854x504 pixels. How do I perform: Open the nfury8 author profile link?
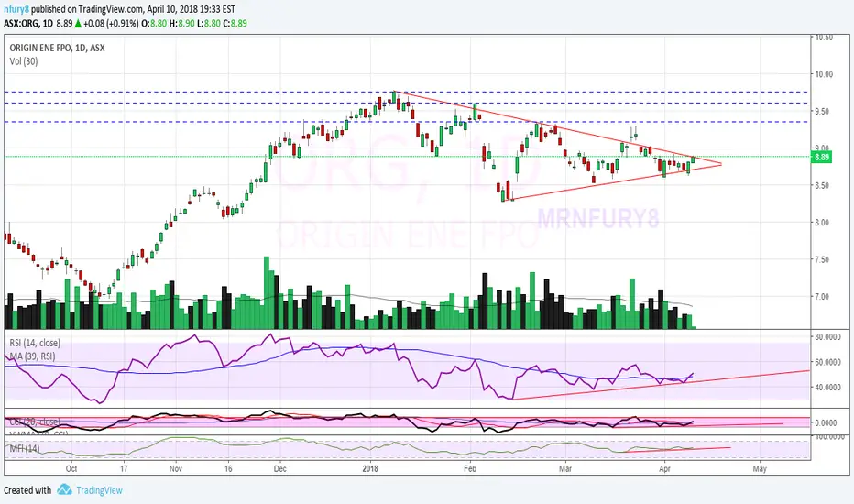click(x=16, y=9)
